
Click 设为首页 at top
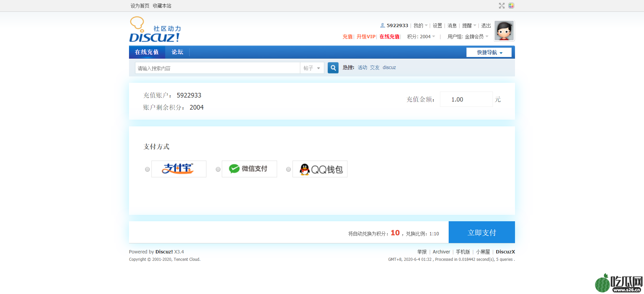pos(140,6)
